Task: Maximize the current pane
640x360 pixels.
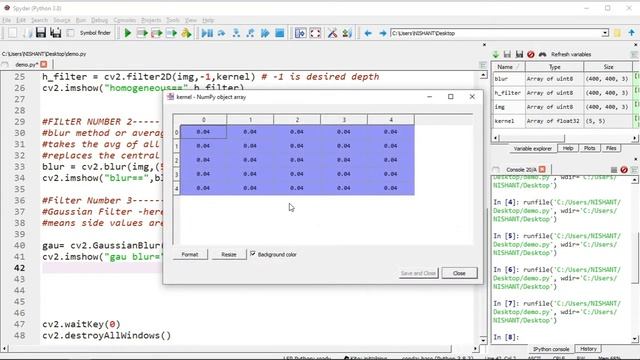Action: [x=300, y=33]
